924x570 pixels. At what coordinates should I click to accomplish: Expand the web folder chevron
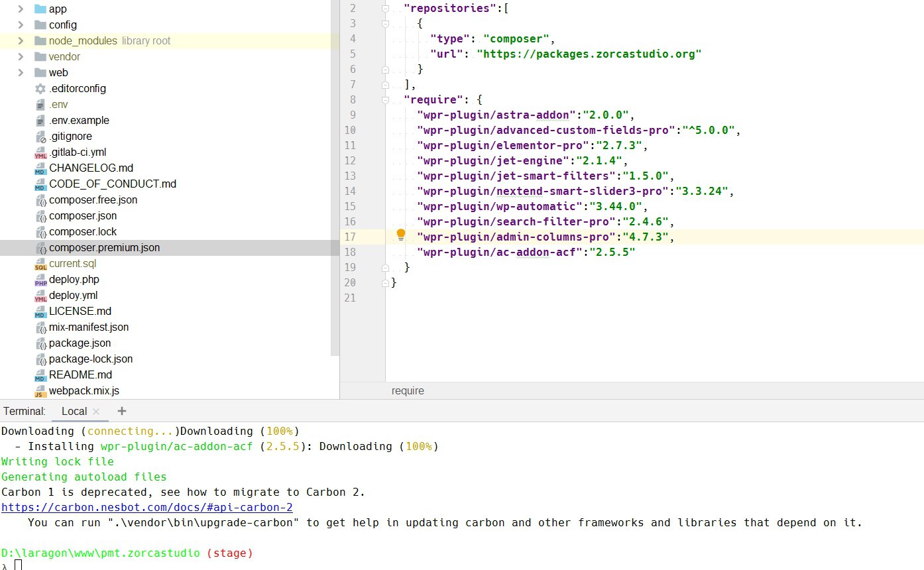coord(21,72)
